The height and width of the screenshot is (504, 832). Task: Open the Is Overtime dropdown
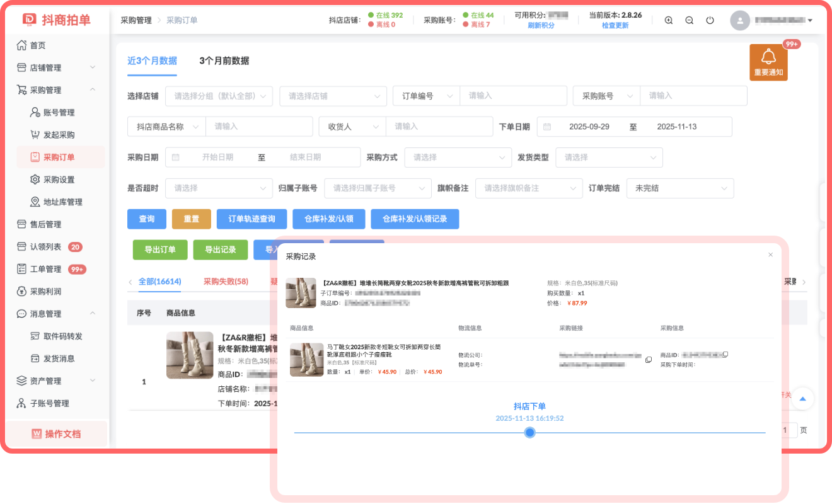219,188
